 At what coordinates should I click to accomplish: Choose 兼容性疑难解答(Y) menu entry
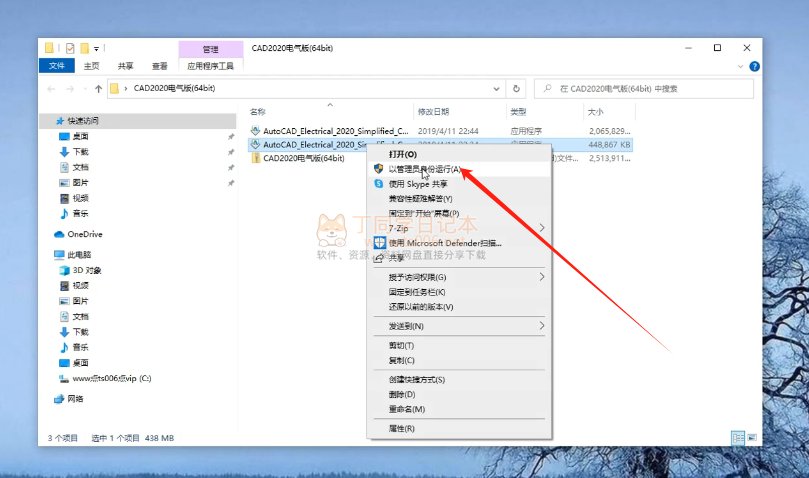click(459, 199)
